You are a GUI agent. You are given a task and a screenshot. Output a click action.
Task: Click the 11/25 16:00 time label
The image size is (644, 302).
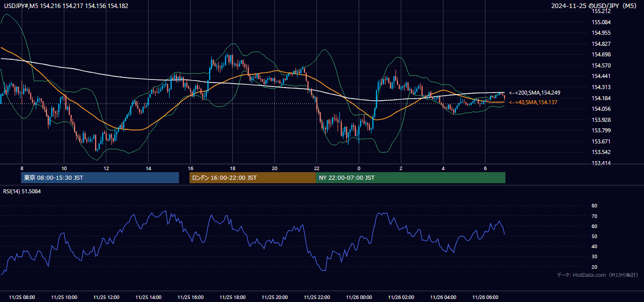pyautogui.click(x=190, y=297)
